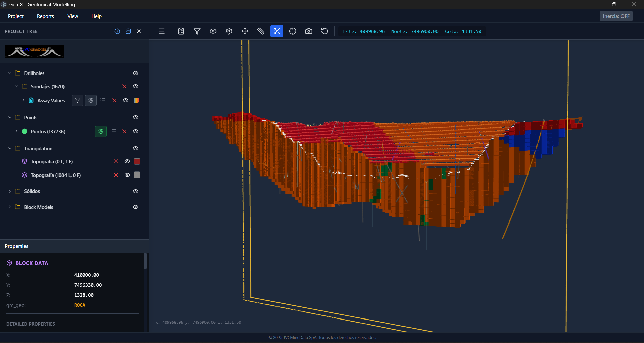644x343 pixels.
Task: Open the Project menu
Action: pyautogui.click(x=16, y=16)
